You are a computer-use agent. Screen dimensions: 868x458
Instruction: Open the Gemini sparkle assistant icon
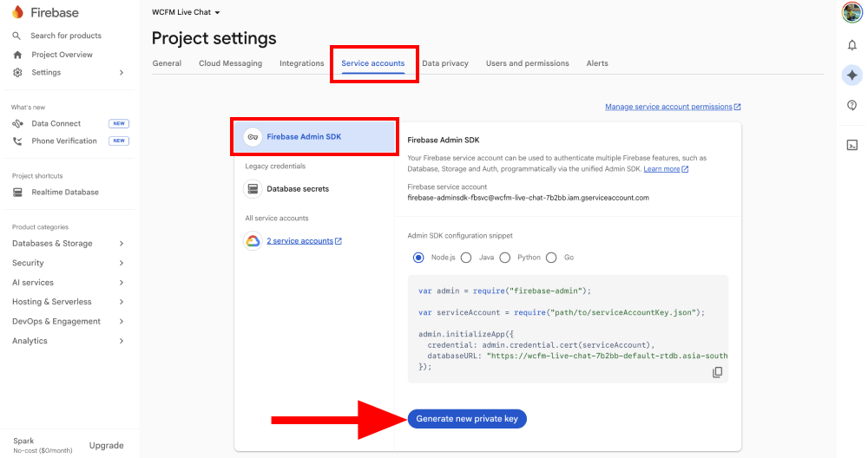point(852,75)
